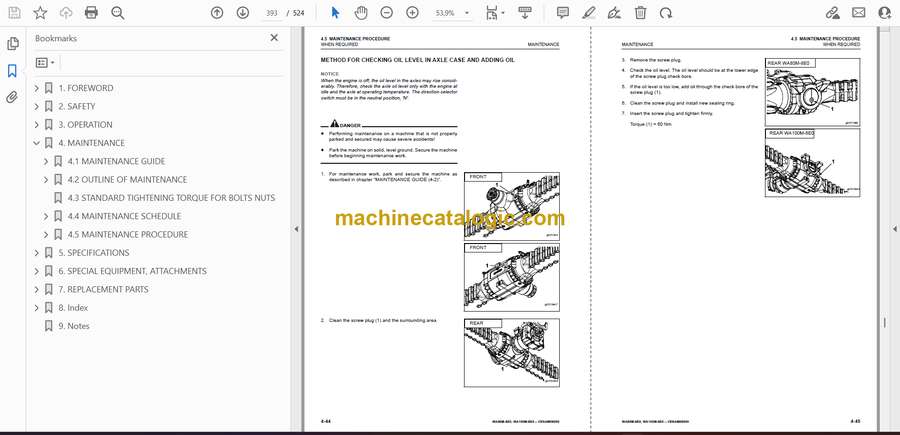Zoom out with minus button
Image resolution: width=900 pixels, height=435 pixels.
tap(387, 13)
